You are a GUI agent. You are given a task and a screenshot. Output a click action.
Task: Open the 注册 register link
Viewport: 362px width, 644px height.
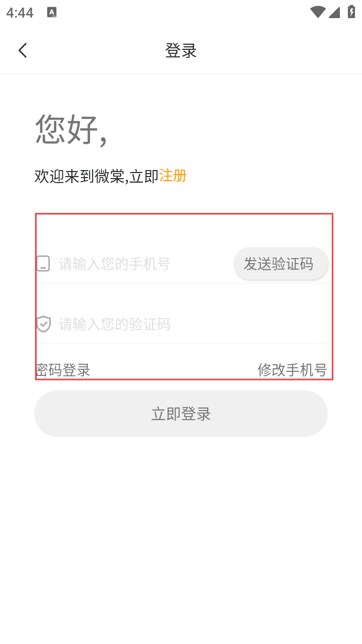[173, 176]
